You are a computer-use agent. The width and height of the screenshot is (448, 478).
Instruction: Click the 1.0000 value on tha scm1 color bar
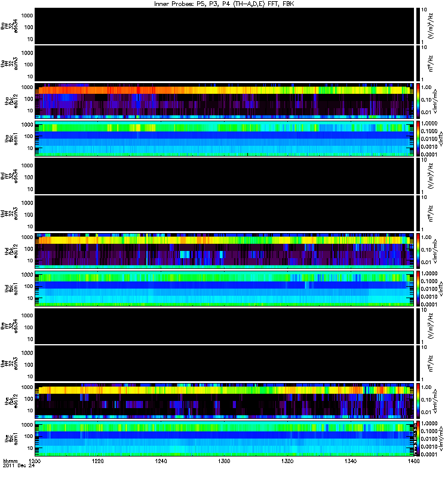pyautogui.click(x=429, y=124)
